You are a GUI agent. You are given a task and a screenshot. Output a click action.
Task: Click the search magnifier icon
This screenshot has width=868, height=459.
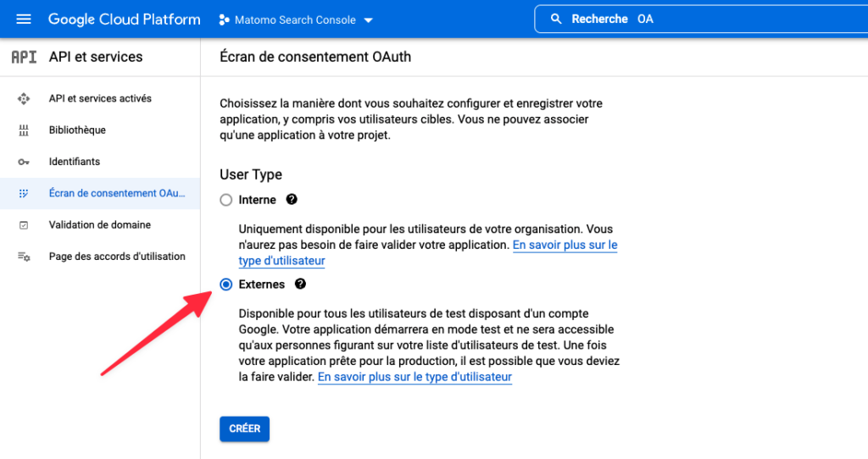point(556,19)
